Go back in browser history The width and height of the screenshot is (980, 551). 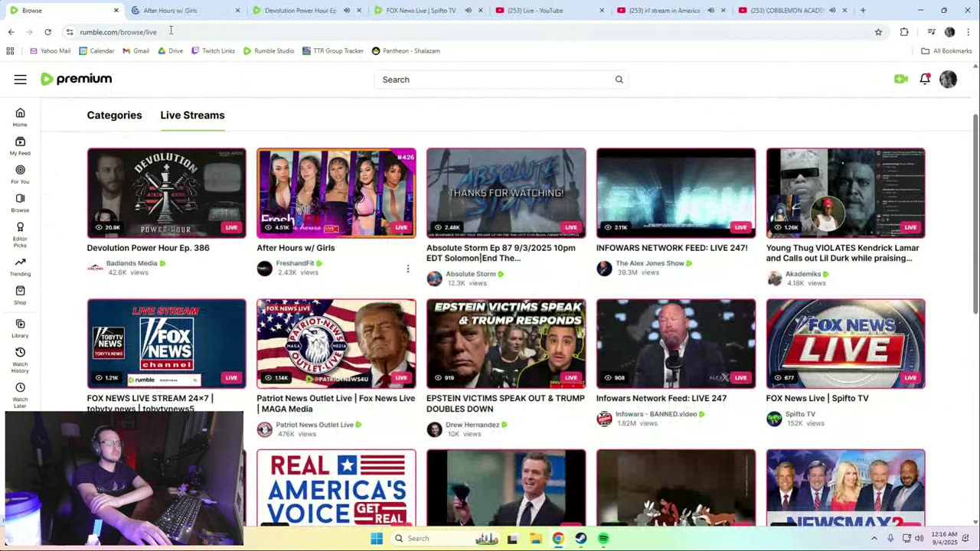coord(11,32)
